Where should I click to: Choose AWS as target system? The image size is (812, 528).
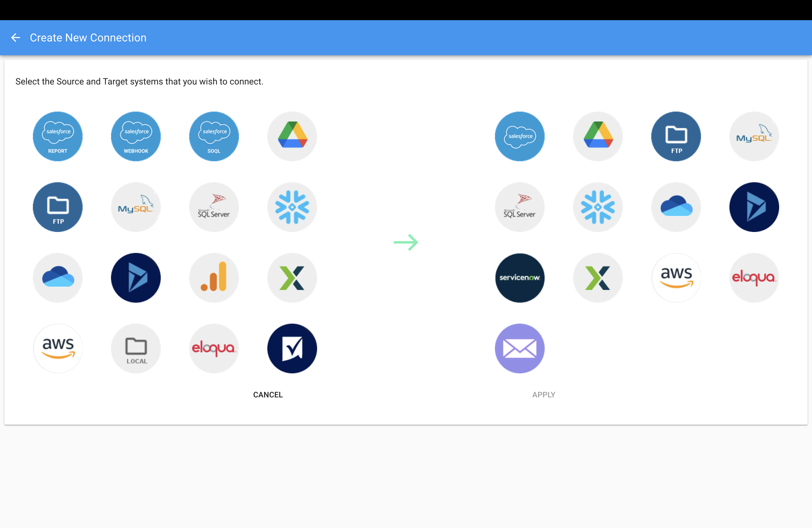tap(676, 278)
